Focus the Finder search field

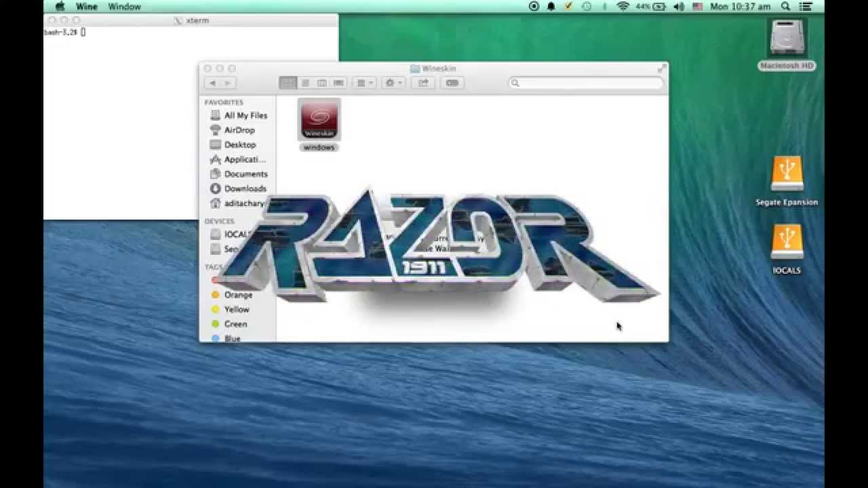point(586,83)
